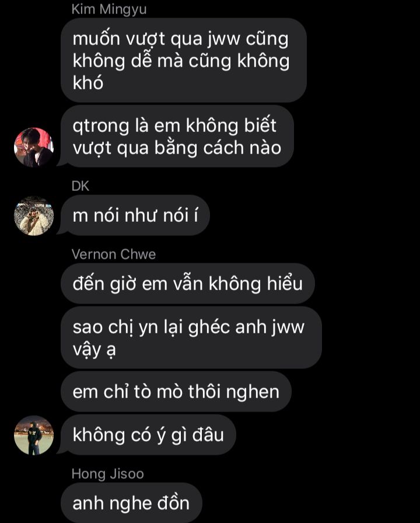Click the sender name Kim Mingyu
Screen dimensions: 420x523
(109, 9)
